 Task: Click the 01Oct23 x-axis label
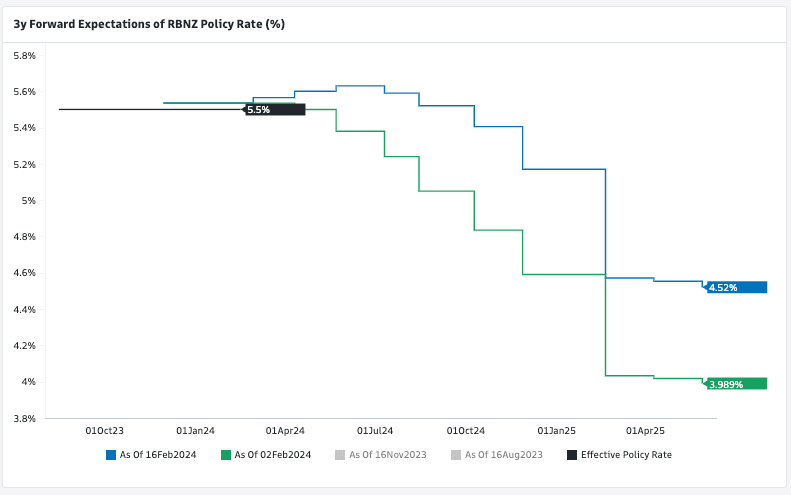pyautogui.click(x=104, y=431)
